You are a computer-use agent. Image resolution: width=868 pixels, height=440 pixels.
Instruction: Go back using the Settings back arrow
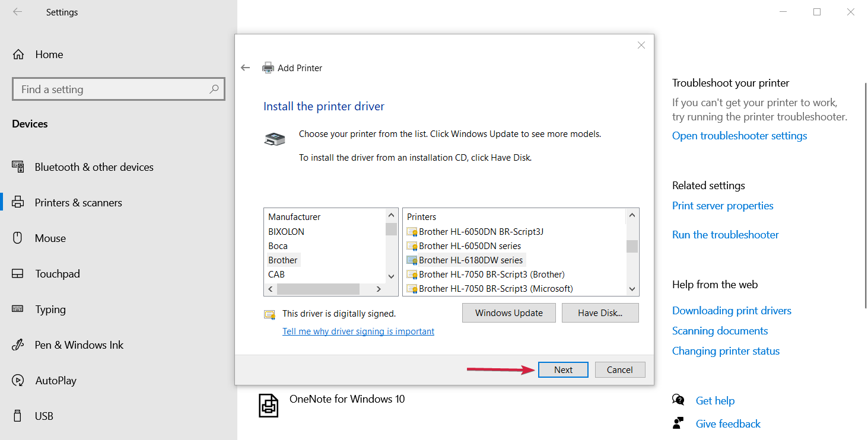pos(18,12)
